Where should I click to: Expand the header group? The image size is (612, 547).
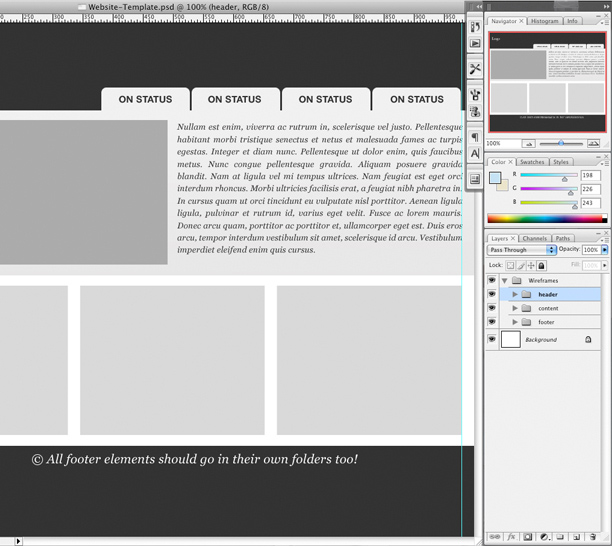pyautogui.click(x=515, y=294)
